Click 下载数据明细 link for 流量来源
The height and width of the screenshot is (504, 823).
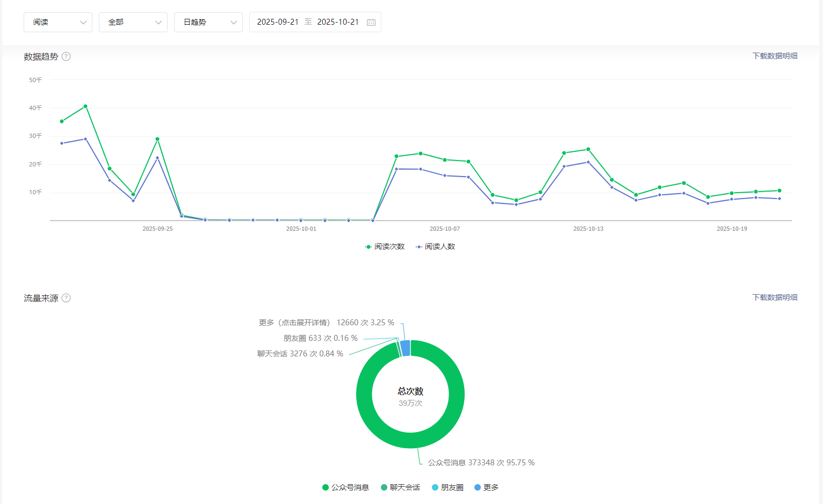tap(775, 297)
